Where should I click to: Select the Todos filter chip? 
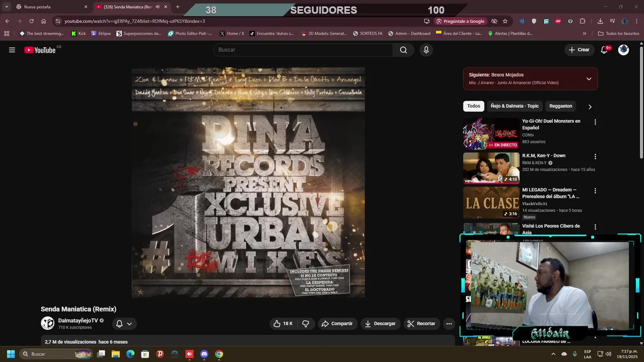point(473,106)
